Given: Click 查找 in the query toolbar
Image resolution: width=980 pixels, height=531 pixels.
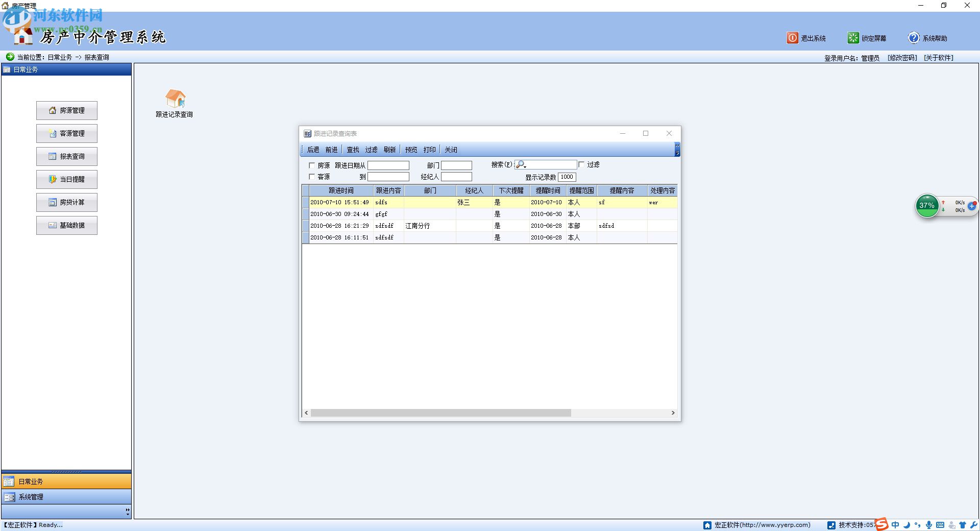Looking at the screenshot, I should point(353,150).
